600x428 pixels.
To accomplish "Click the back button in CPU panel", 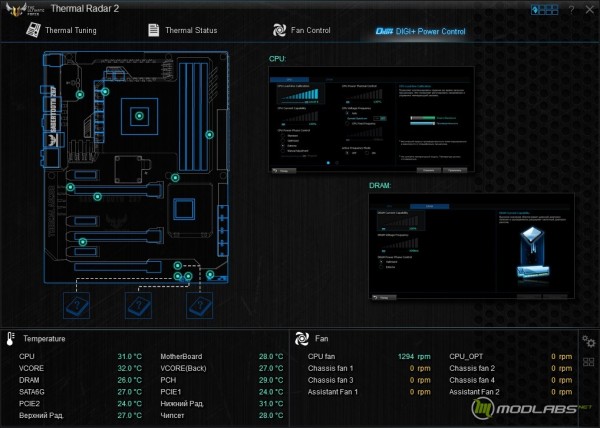I will pyautogui.click(x=283, y=172).
